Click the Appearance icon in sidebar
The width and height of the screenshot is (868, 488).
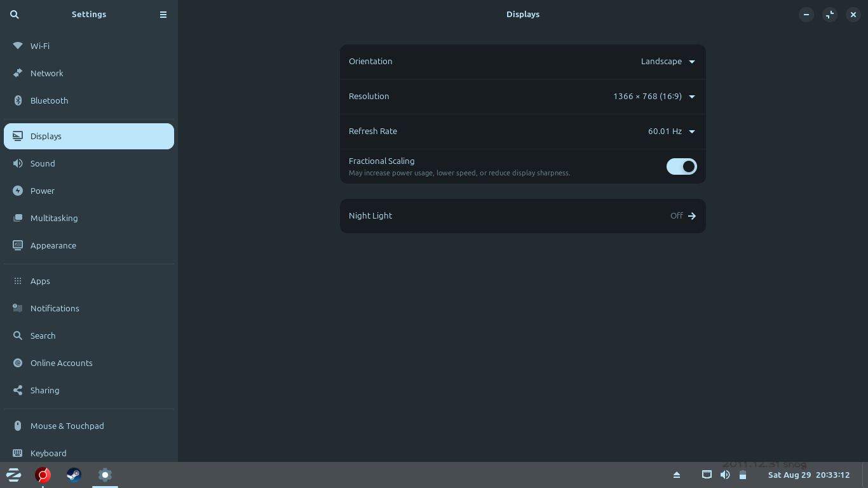pyautogui.click(x=18, y=245)
